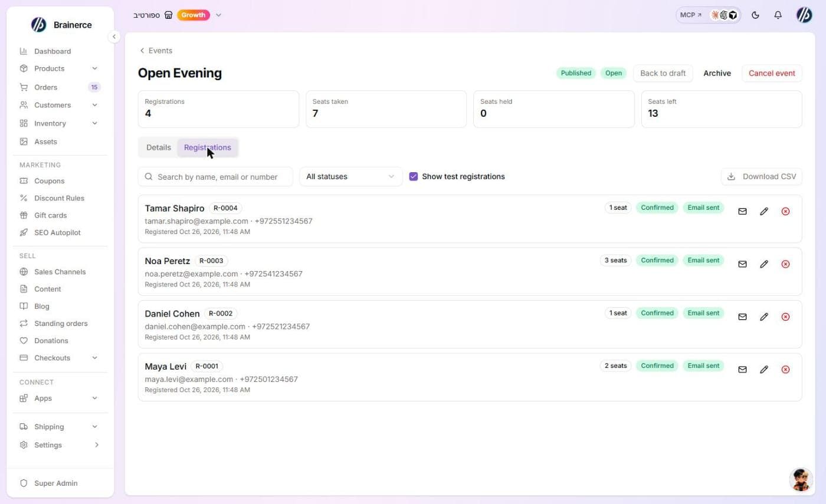Resend email to Daniel Cohen
Viewport: 826px width, 504px height.
point(742,317)
